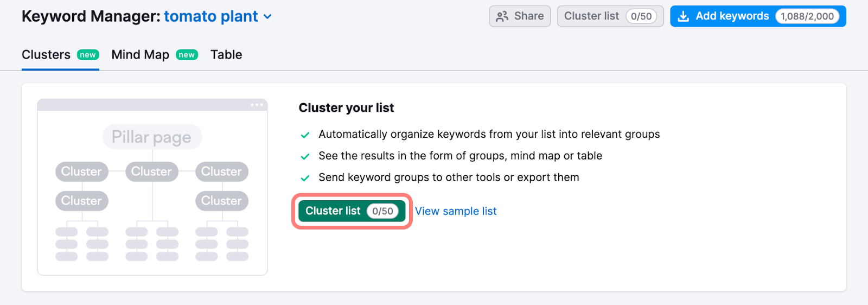Click the new badge beside Clusters
868x305 pixels.
88,55
